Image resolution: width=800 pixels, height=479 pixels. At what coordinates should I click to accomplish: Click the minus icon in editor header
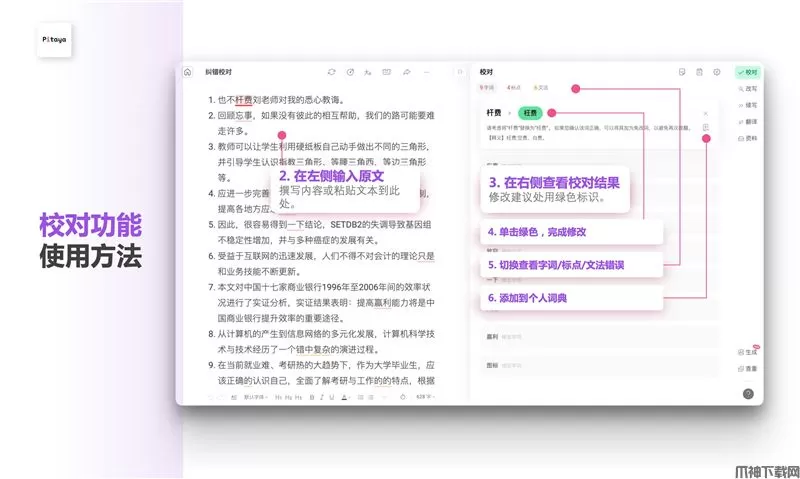(426, 72)
